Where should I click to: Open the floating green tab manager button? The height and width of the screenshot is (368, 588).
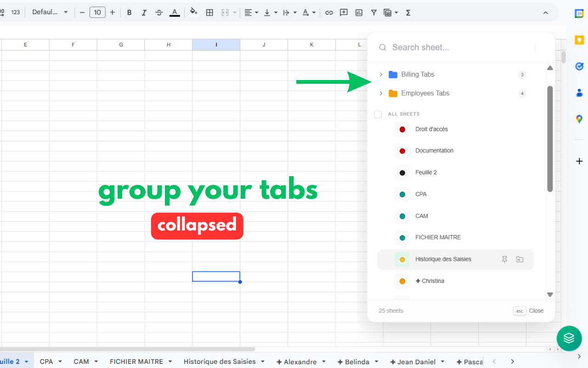point(569,338)
